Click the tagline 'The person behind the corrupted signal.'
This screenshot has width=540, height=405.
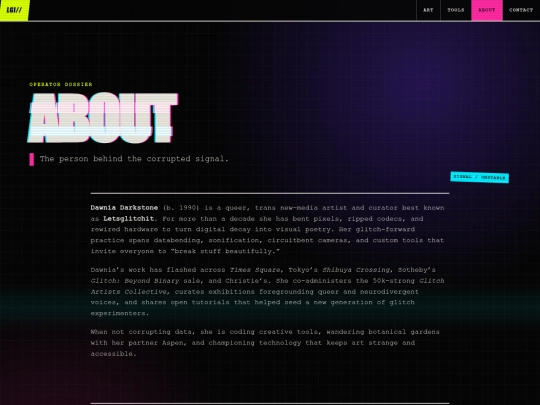point(134,159)
